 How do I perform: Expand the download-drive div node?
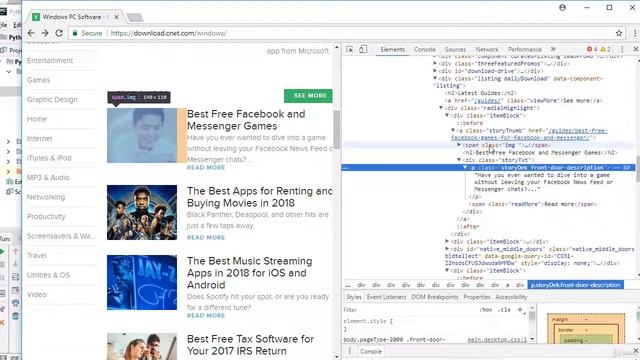click(435, 71)
